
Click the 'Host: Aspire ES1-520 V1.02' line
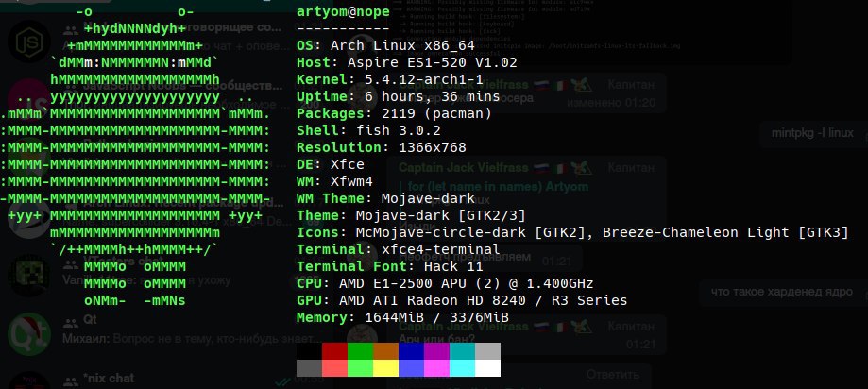coord(407,63)
